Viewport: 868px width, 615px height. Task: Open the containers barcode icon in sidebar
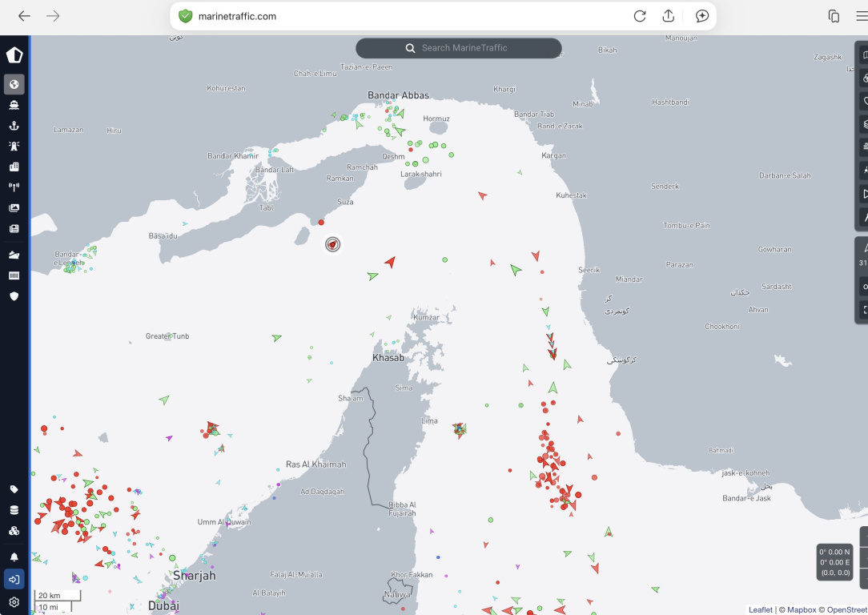click(14, 275)
